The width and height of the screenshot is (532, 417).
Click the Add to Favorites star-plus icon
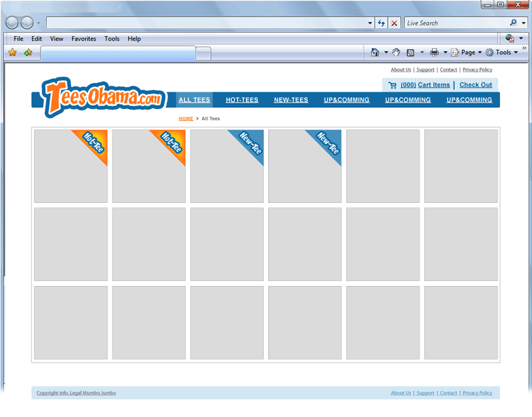click(28, 53)
